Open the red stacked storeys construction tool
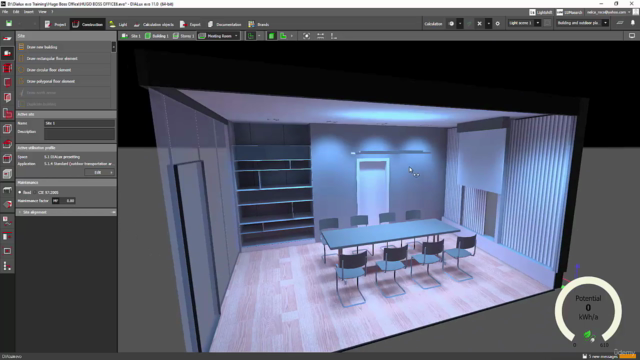The image size is (640, 360). click(x=7, y=68)
